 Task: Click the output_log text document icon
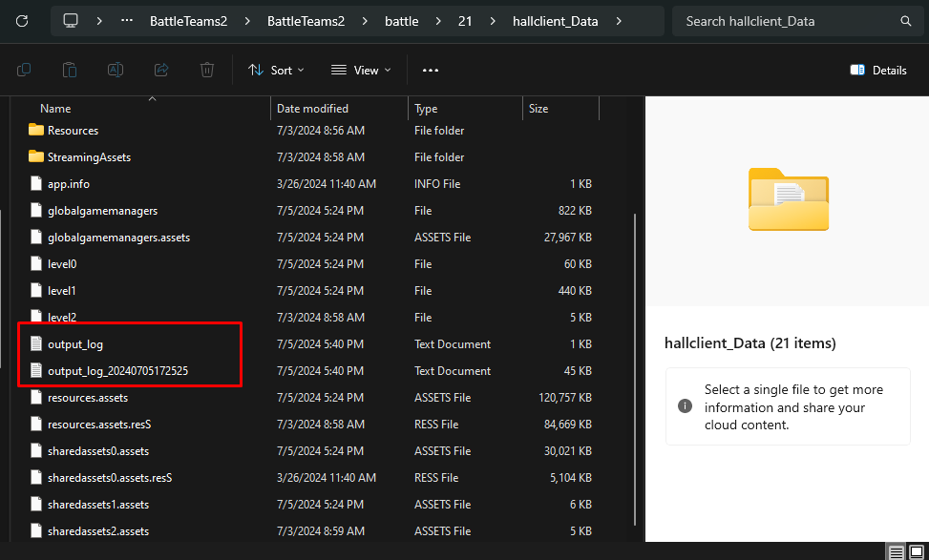pos(36,343)
